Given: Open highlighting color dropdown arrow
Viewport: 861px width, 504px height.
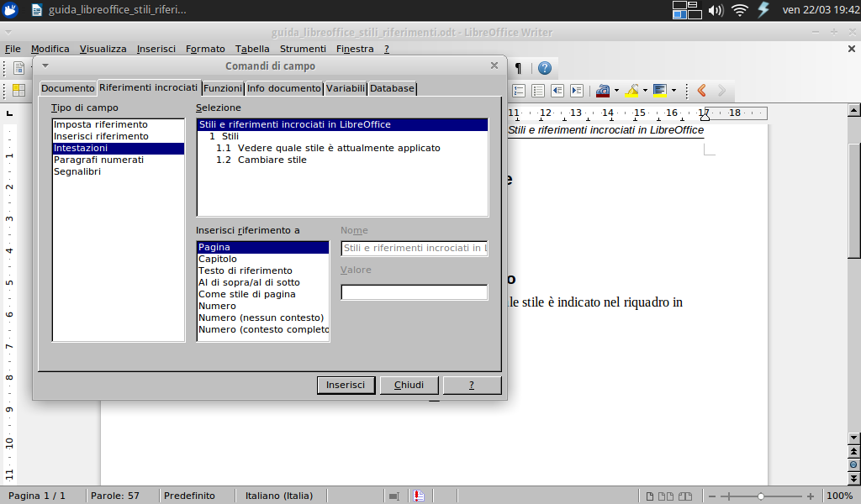Looking at the screenshot, I should pyautogui.click(x=645, y=91).
